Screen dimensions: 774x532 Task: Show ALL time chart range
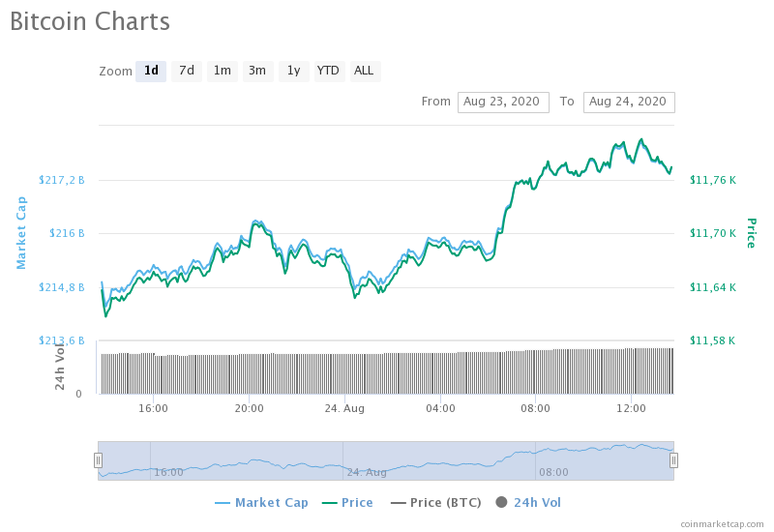click(x=365, y=71)
